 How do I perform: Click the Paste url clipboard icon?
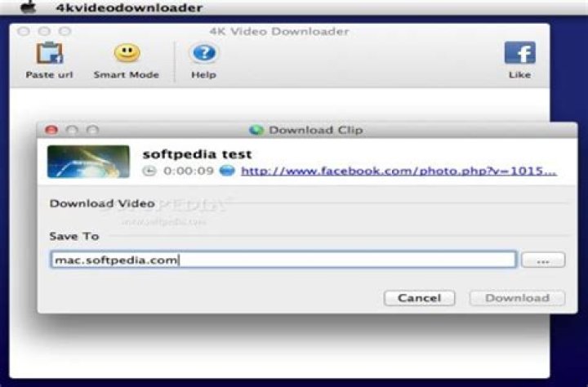point(50,53)
